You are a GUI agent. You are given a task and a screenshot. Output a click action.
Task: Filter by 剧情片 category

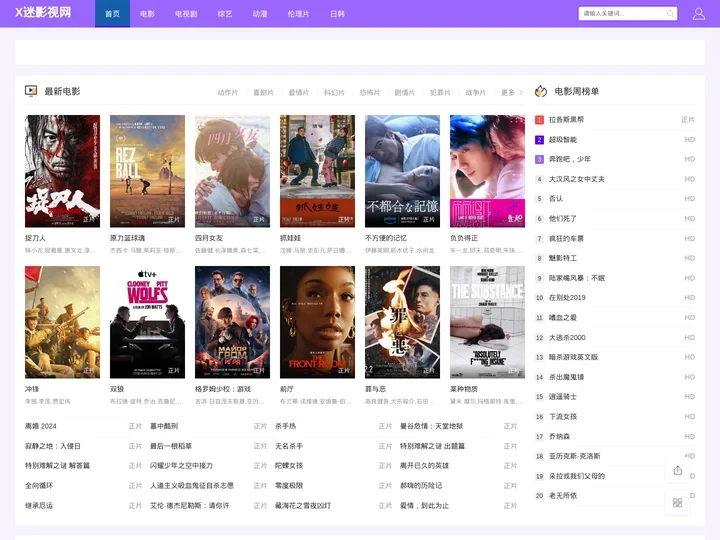point(405,92)
